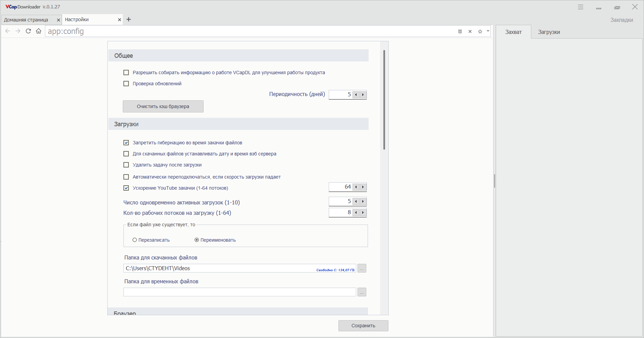The image size is (644, 338).
Task: Click the Общее section header
Action: [238, 55]
